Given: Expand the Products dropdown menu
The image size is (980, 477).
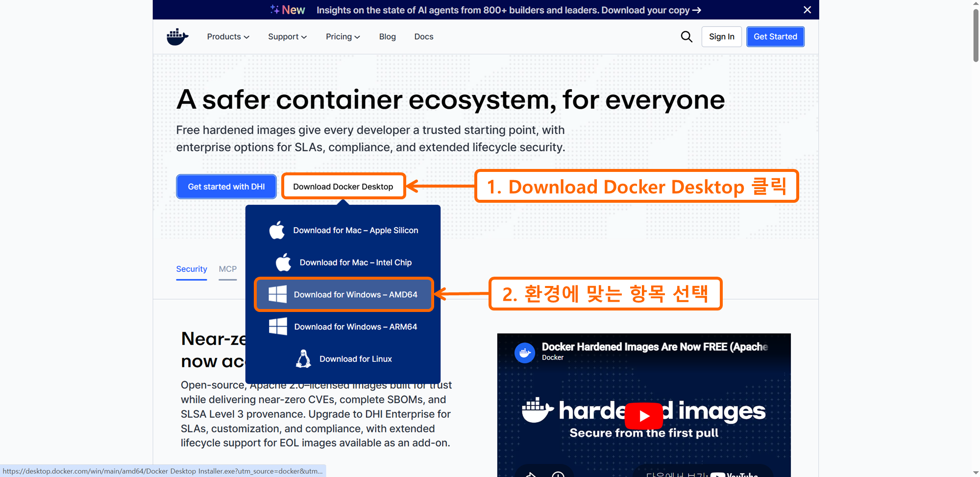Looking at the screenshot, I should (228, 37).
